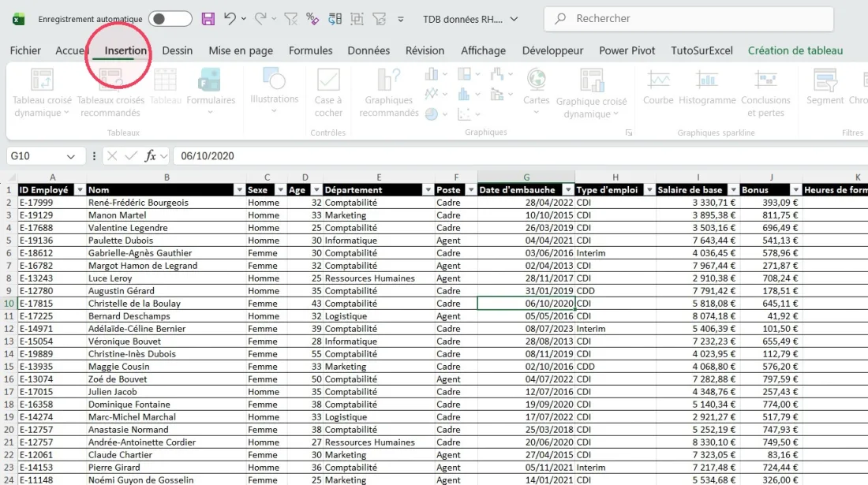Select cell with Manon Martel
Viewport: 868px width, 485px height.
[166, 215]
